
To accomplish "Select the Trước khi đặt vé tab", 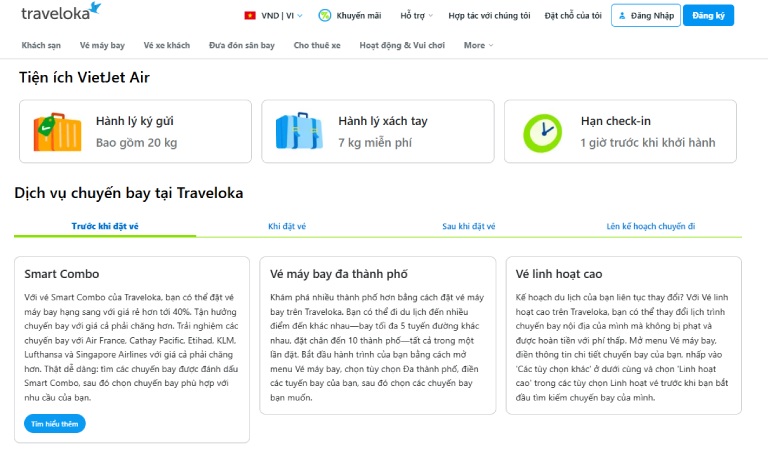I will pyautogui.click(x=105, y=226).
